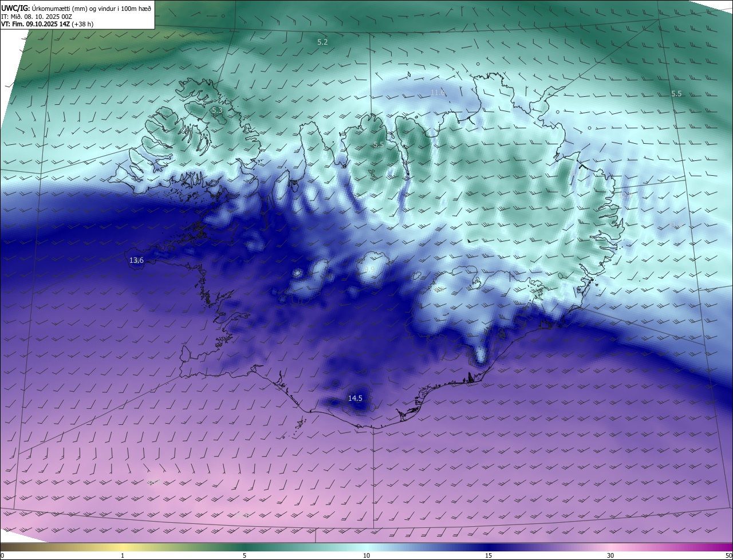Select the 14.5 value label near south coast

[355, 398]
